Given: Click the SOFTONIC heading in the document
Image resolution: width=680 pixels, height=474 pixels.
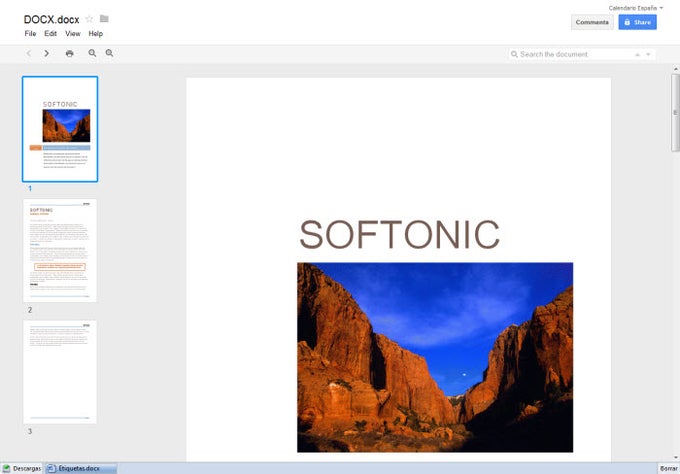Looking at the screenshot, I should click(x=399, y=234).
